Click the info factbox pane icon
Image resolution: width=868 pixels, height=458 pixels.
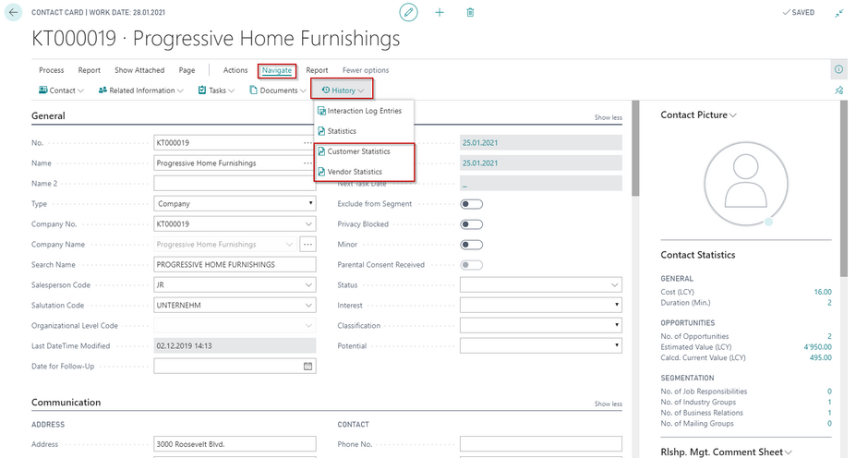[x=838, y=69]
